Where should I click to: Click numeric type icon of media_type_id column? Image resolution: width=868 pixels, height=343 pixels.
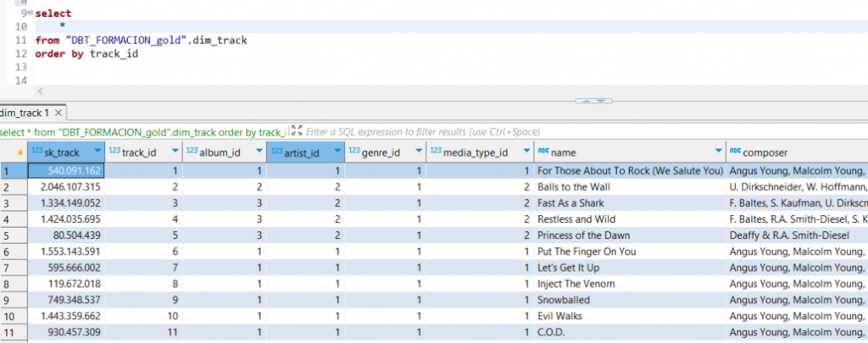[x=436, y=152]
